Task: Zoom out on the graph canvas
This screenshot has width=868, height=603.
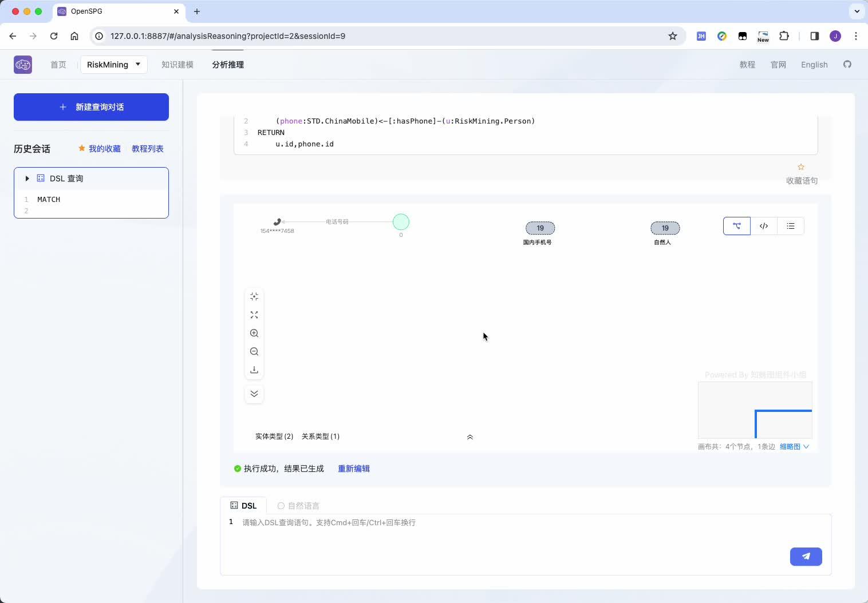Action: tap(254, 352)
